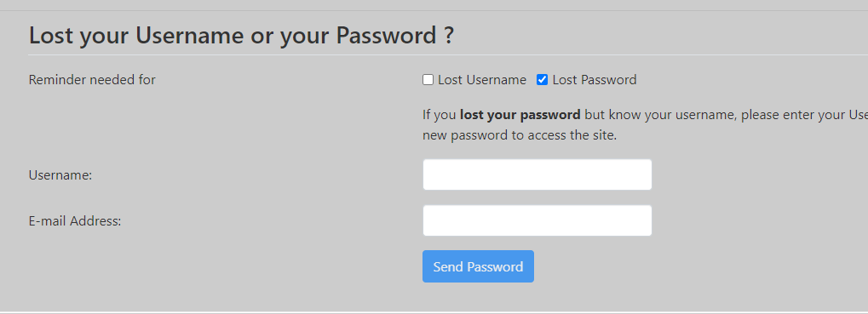Uncheck the Lost Password checkbox
Image resolution: width=868 pixels, height=314 pixels.
(543, 80)
